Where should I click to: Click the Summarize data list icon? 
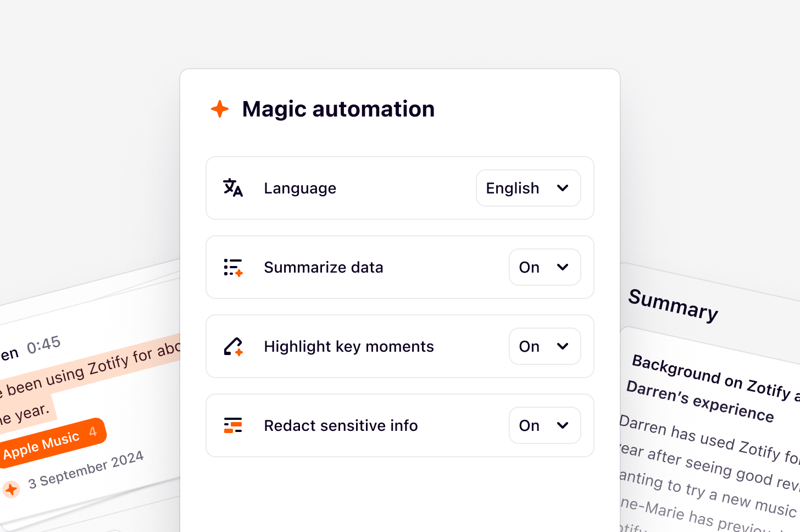233,267
